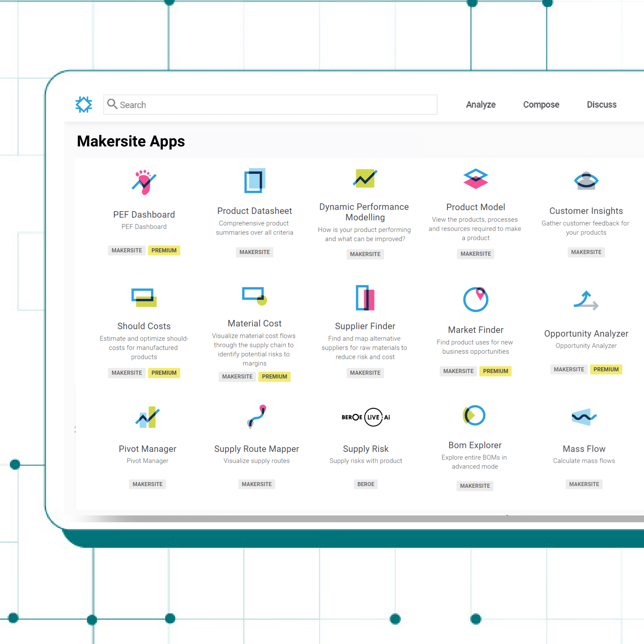
Task: Click MAKERSITE tag under PEF Dashboard
Action: click(x=127, y=250)
